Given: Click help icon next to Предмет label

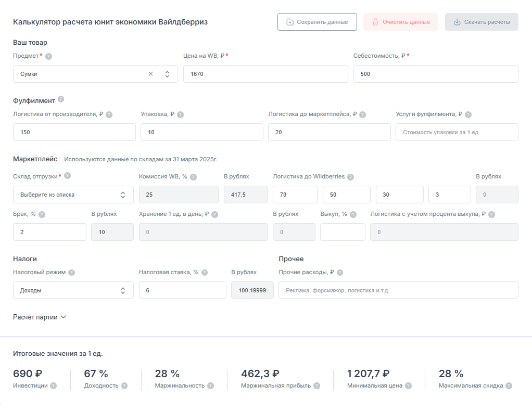Looking at the screenshot, I should 48,56.
